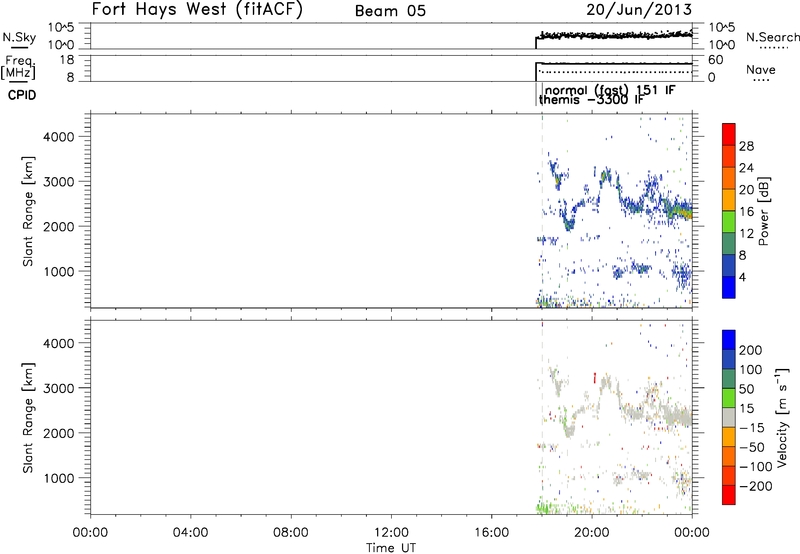Select the 'Beam 05' label
Viewport: 800px width, 554px height.
click(x=390, y=11)
